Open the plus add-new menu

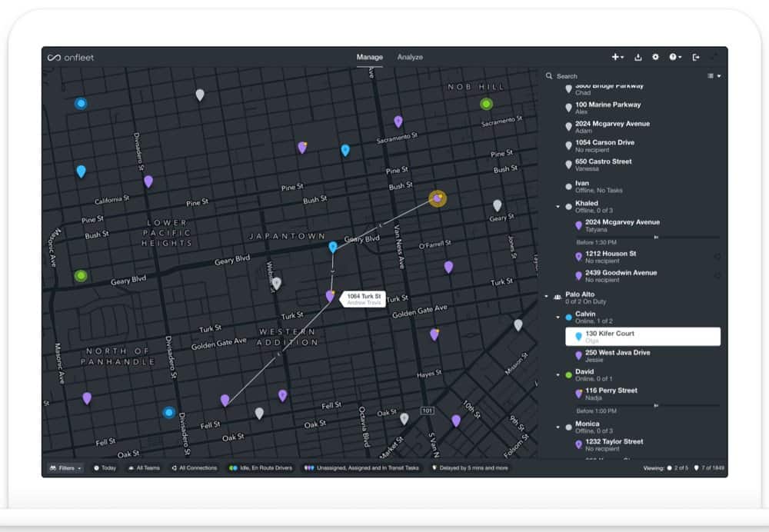(x=617, y=57)
